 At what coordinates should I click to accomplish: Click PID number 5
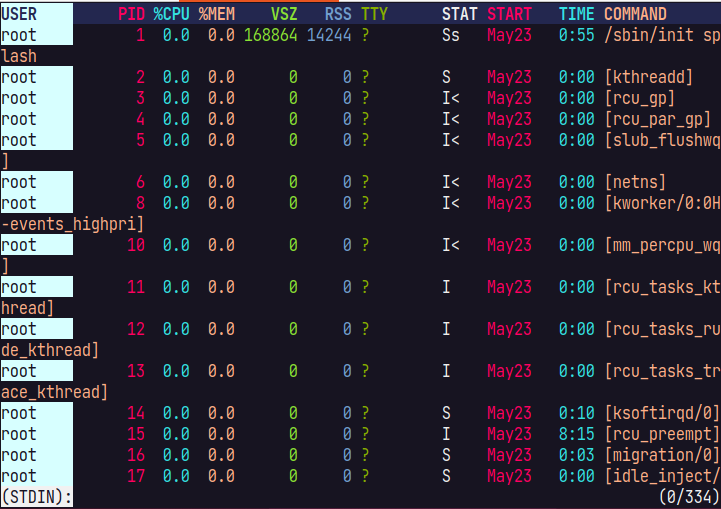(141, 140)
